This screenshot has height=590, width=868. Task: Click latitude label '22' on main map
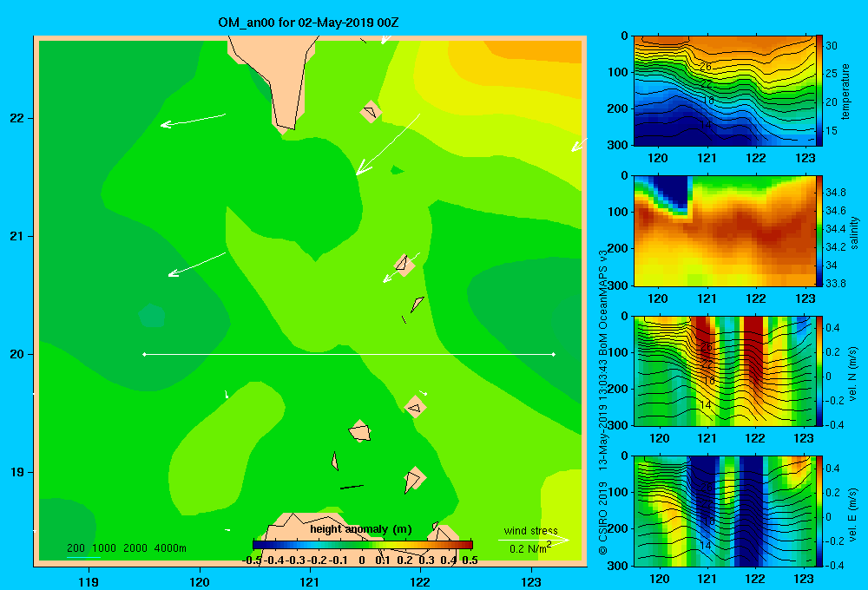pos(16,119)
